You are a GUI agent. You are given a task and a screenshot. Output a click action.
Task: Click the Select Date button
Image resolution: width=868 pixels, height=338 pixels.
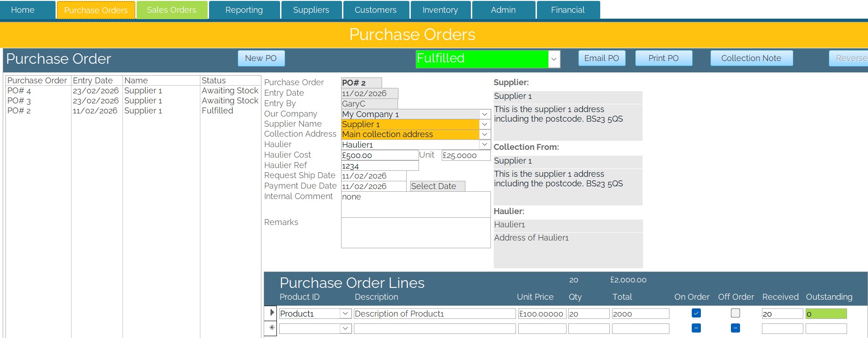pyautogui.click(x=437, y=186)
